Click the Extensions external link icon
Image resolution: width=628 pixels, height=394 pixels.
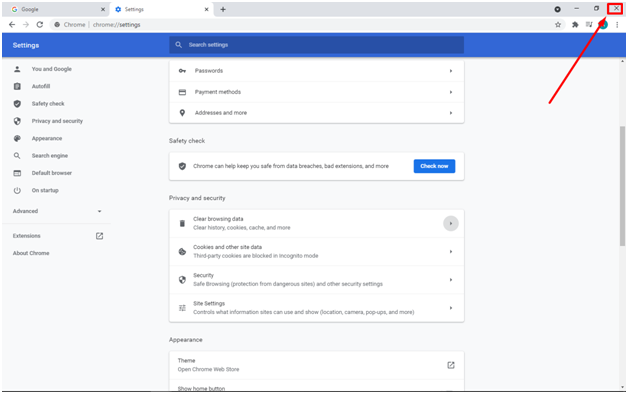pos(99,236)
